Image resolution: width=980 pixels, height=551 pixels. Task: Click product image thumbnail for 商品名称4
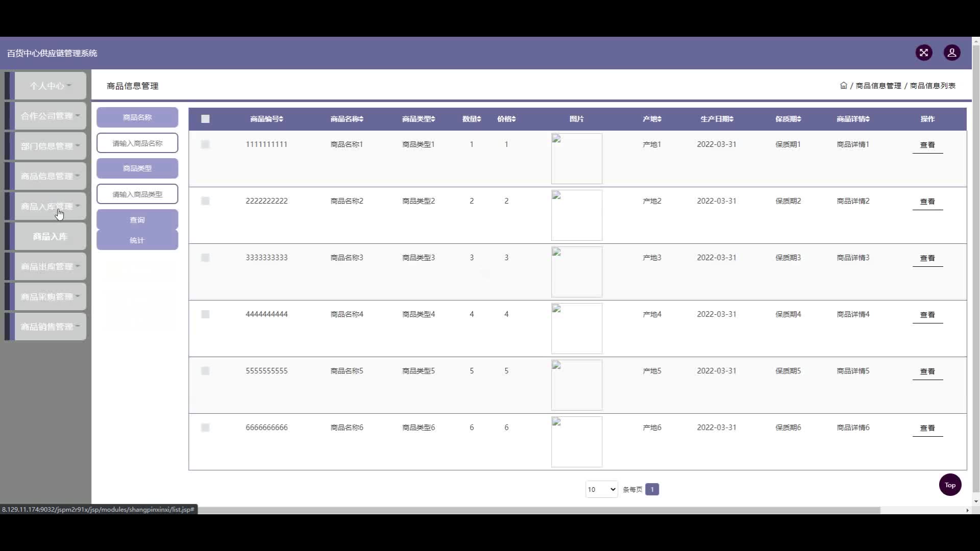[x=577, y=329]
